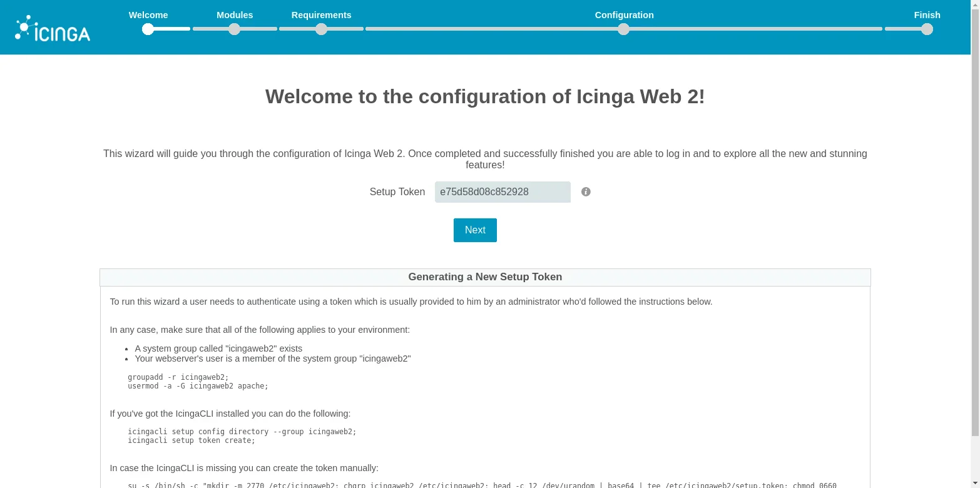980x488 pixels.
Task: Select the Requirements wizard step label
Action: (321, 15)
